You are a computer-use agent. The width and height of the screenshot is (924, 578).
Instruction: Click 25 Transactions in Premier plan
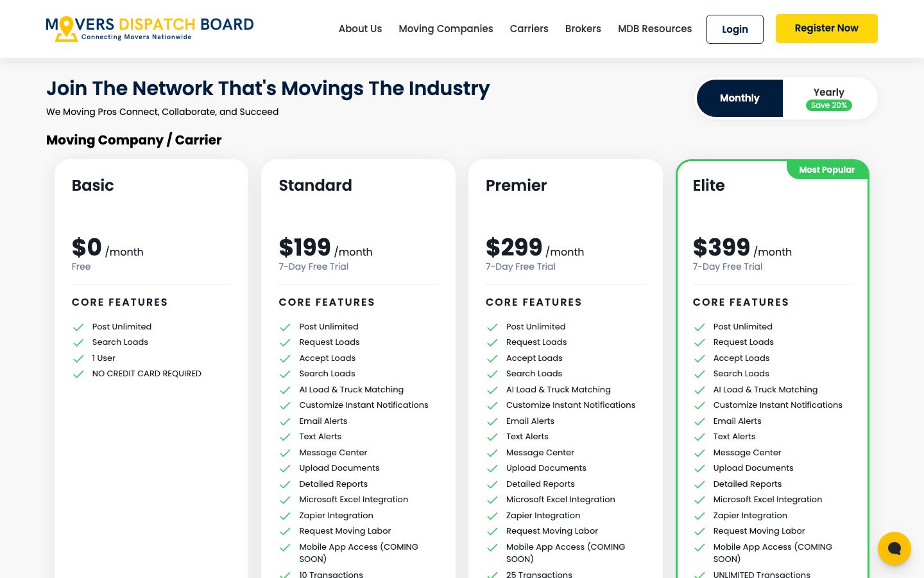tap(539, 574)
